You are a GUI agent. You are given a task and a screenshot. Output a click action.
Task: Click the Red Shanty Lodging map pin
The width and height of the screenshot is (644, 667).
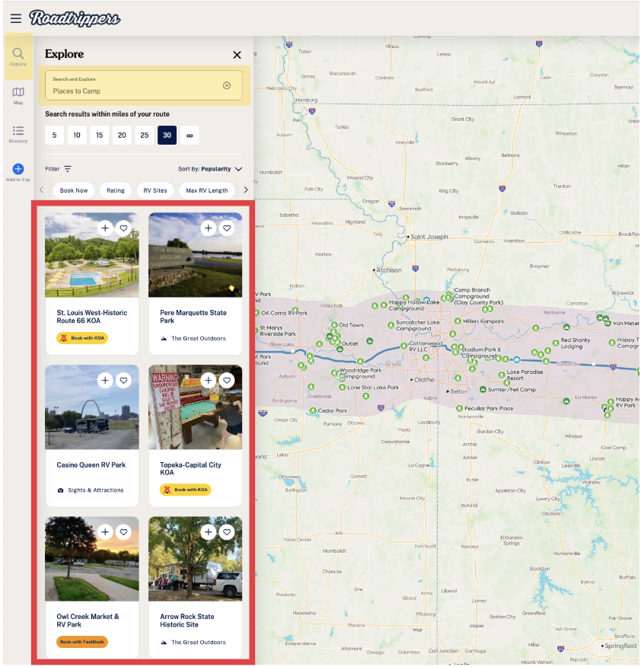click(556, 343)
